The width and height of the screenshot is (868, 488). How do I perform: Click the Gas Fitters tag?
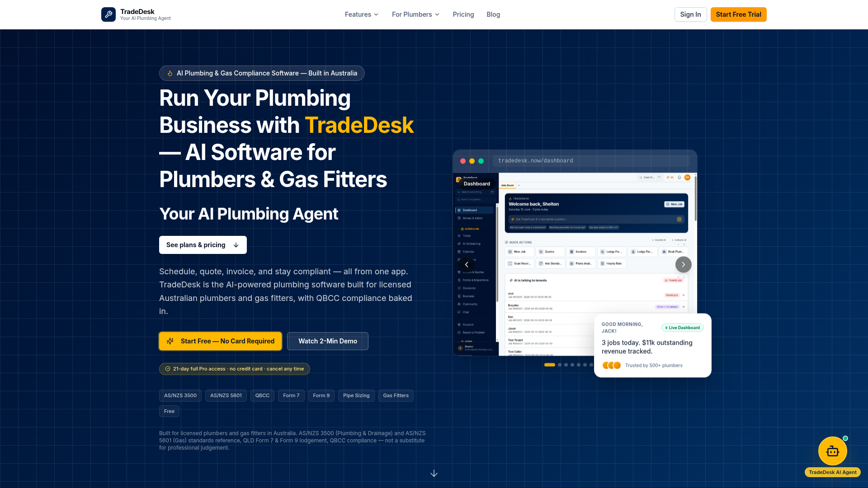(x=396, y=396)
